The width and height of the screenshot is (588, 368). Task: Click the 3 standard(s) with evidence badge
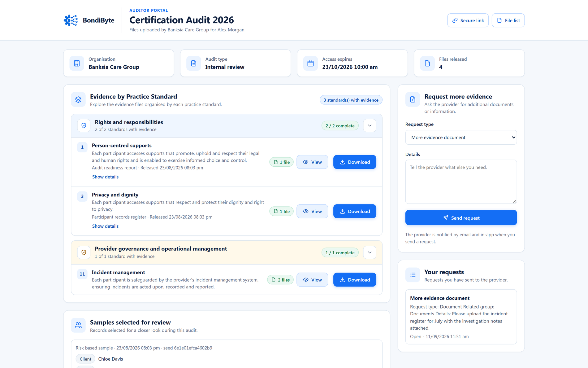coord(351,100)
